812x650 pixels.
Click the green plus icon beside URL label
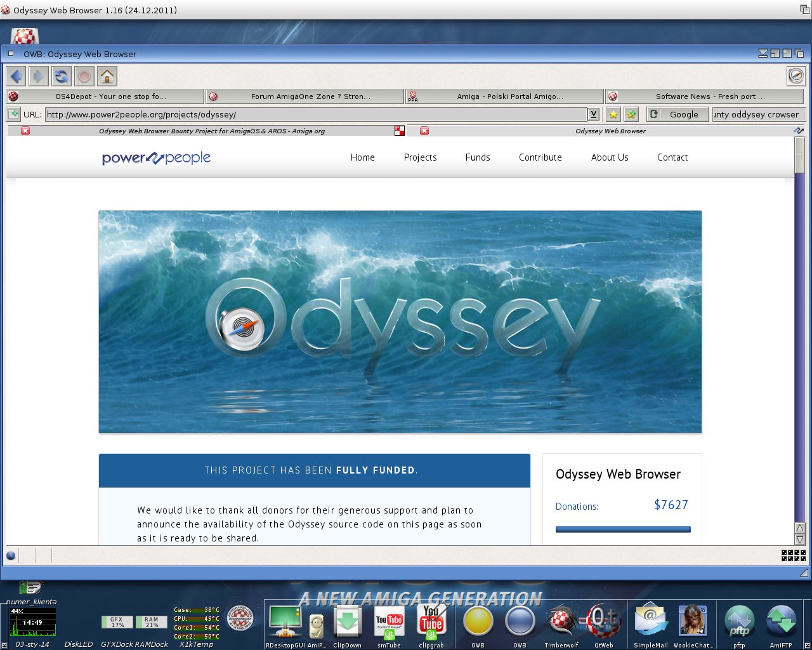pos(13,114)
